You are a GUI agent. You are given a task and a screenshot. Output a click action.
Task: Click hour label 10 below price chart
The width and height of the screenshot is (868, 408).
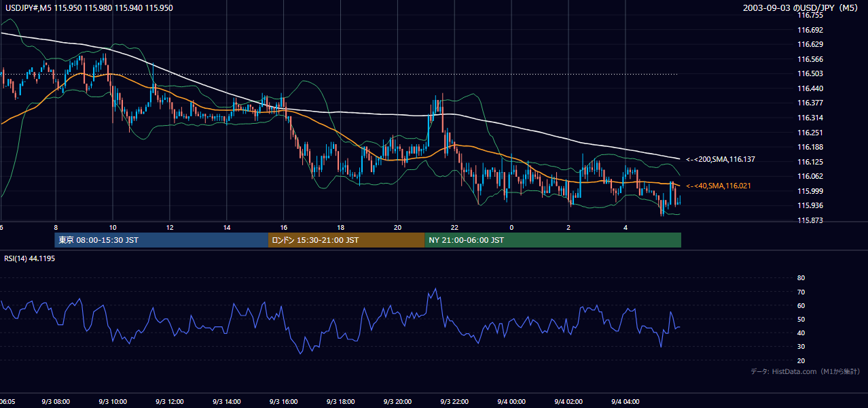(x=113, y=227)
